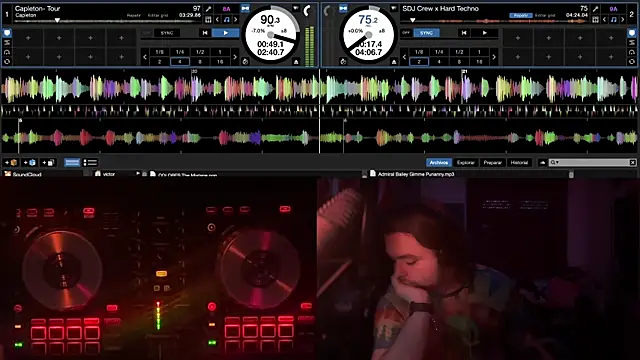Screen dimensions: 640x360
Task: Switch to the Archivos tab
Action: (439, 162)
